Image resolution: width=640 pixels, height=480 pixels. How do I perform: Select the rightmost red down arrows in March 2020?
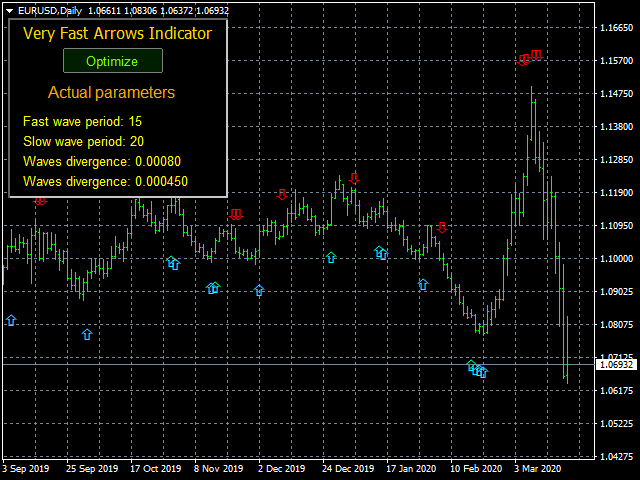(x=536, y=55)
